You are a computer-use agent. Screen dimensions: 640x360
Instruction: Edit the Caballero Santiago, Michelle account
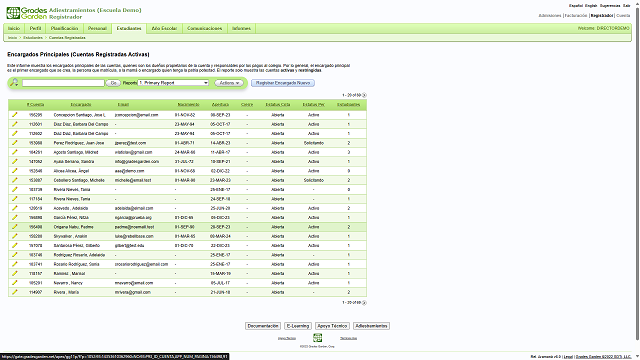15,180
